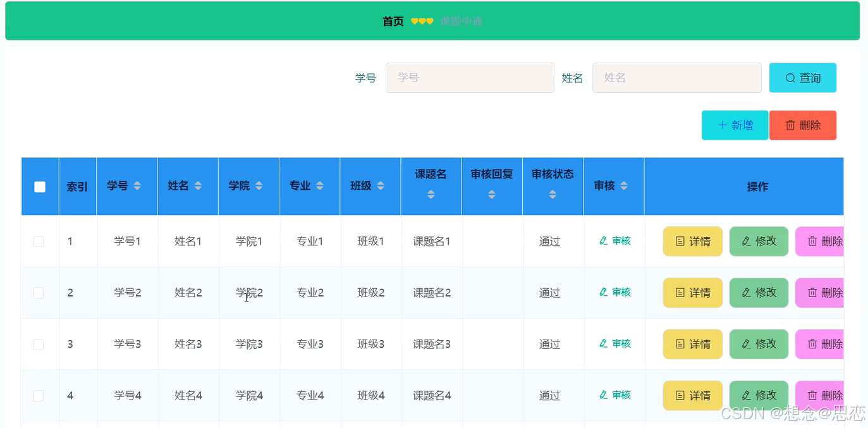Sort by 审核状态 column arrows
The image size is (868, 428).
[552, 195]
